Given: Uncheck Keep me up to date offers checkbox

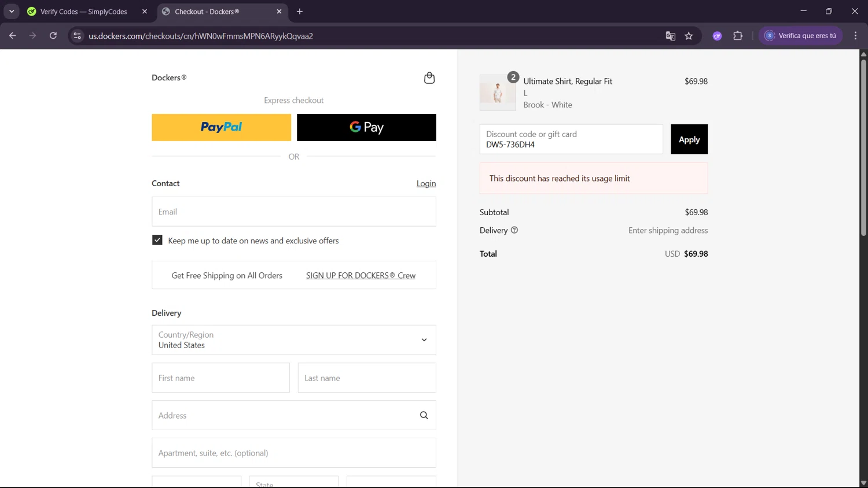Looking at the screenshot, I should click(x=157, y=240).
